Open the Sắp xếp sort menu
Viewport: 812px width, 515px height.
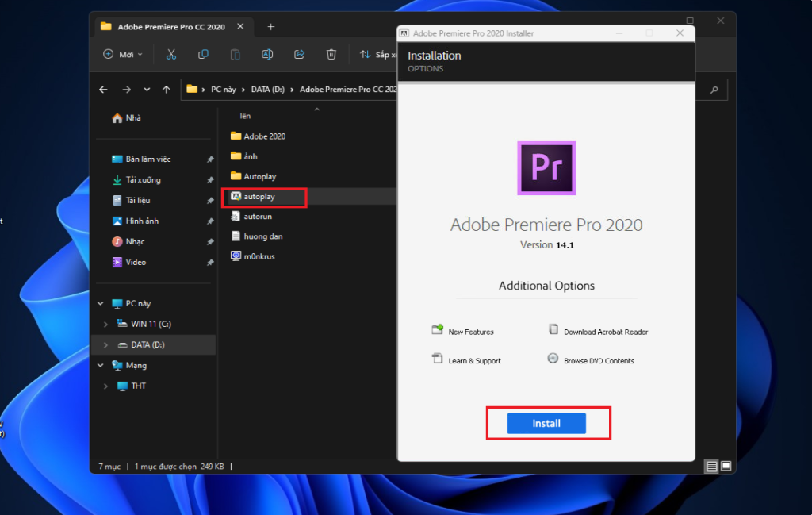pos(378,55)
